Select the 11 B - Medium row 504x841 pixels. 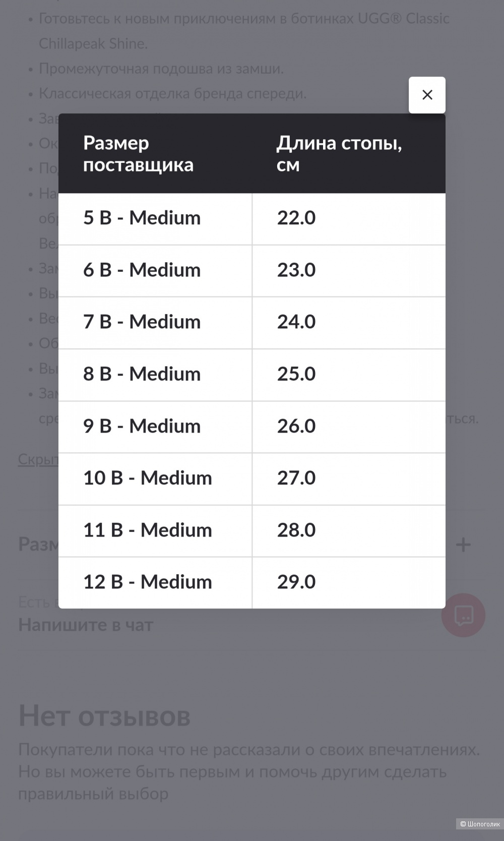click(x=252, y=531)
